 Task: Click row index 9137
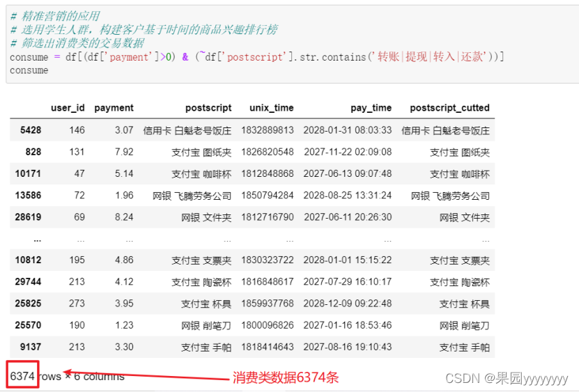pos(31,347)
